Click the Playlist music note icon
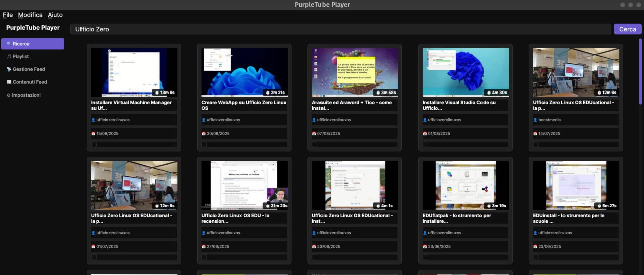The width and height of the screenshot is (644, 275). [9, 57]
